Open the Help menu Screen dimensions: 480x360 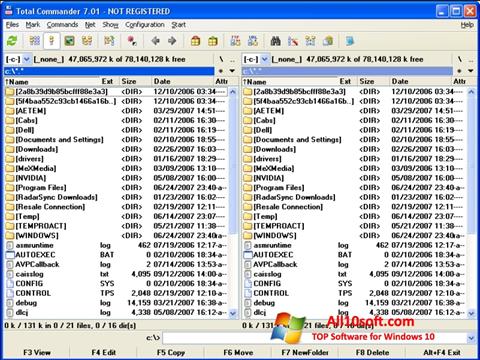[467, 25]
